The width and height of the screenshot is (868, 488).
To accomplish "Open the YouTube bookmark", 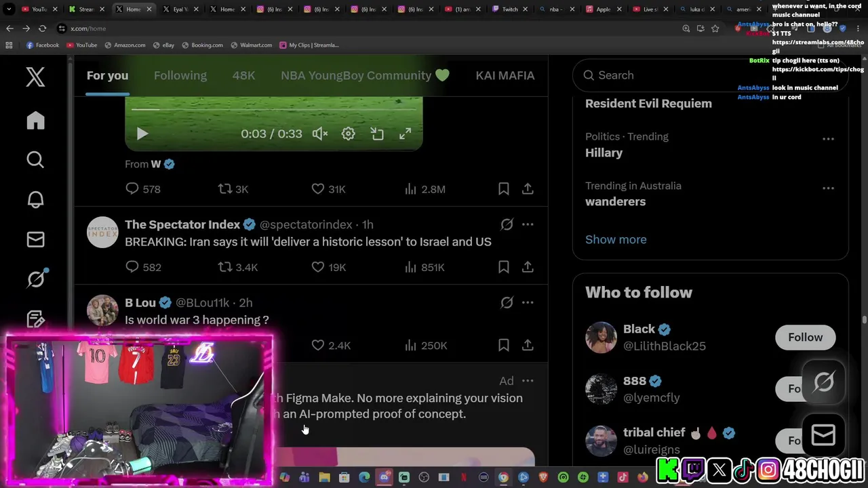I will [81, 45].
